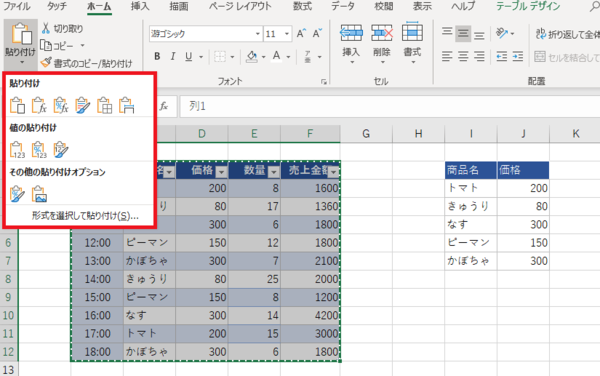Align text to bottom
600x376 pixels.
[x=479, y=34]
